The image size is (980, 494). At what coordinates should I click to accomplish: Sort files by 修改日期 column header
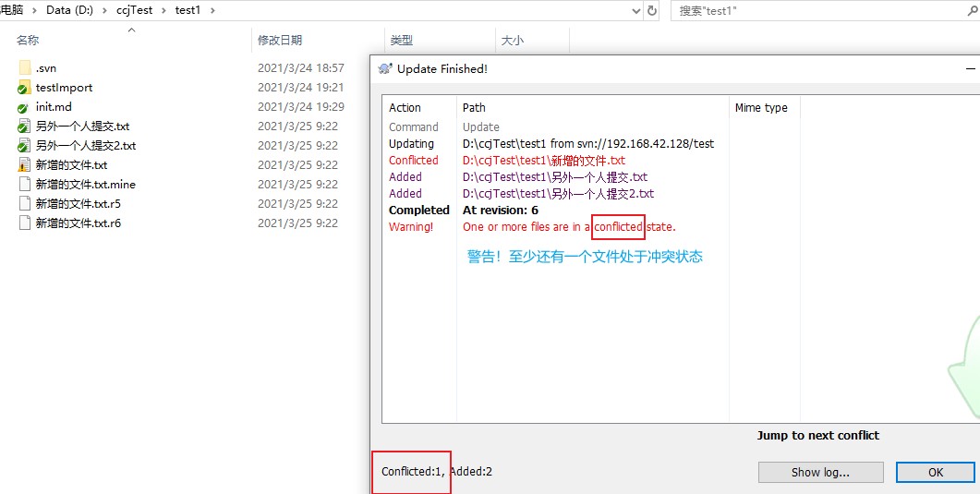(280, 41)
